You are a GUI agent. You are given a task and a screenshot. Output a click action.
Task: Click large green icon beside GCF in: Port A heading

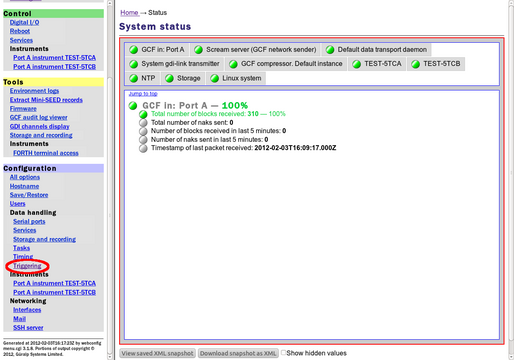click(x=133, y=106)
